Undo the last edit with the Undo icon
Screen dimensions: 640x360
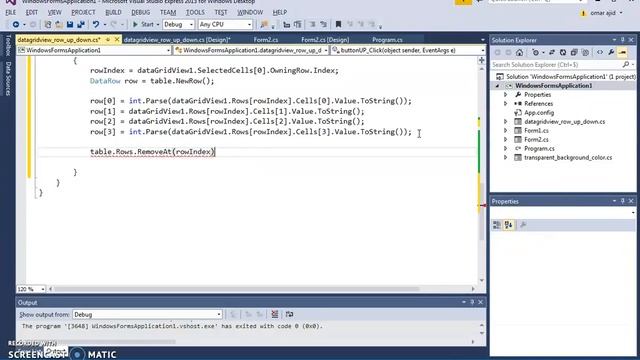coord(96,24)
